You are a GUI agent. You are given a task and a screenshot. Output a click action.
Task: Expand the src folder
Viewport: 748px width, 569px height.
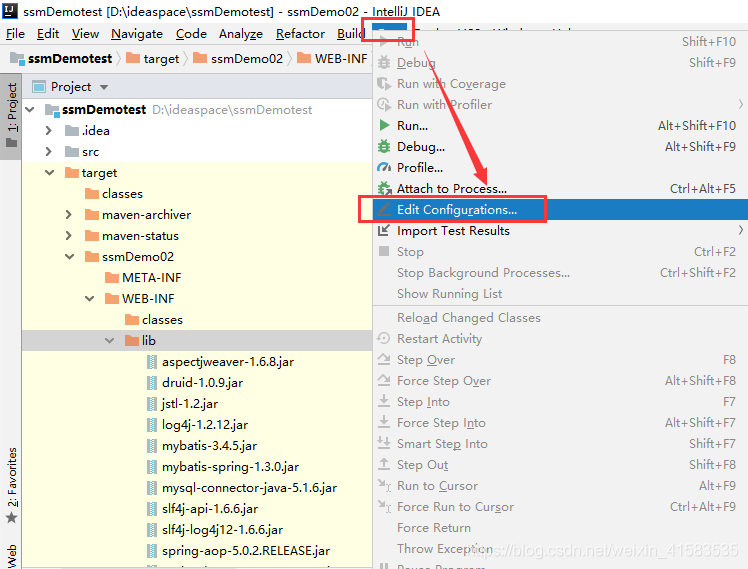[48, 152]
